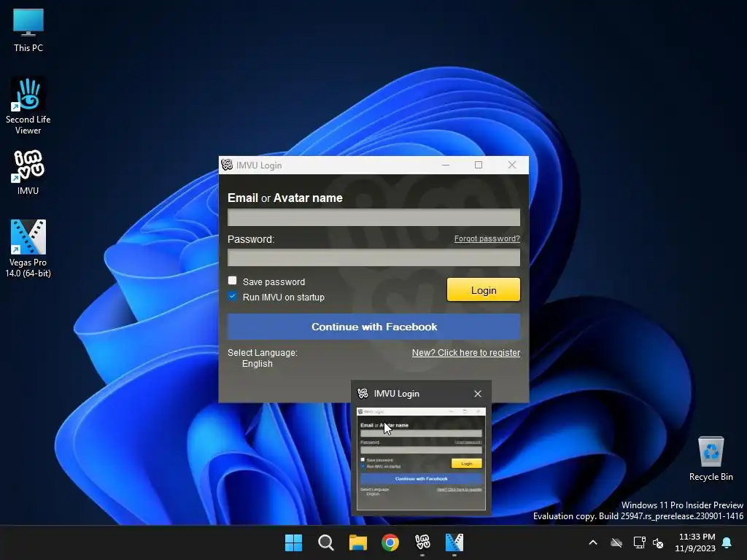
Task: Open New? Click here to register link
Action: 466,353
